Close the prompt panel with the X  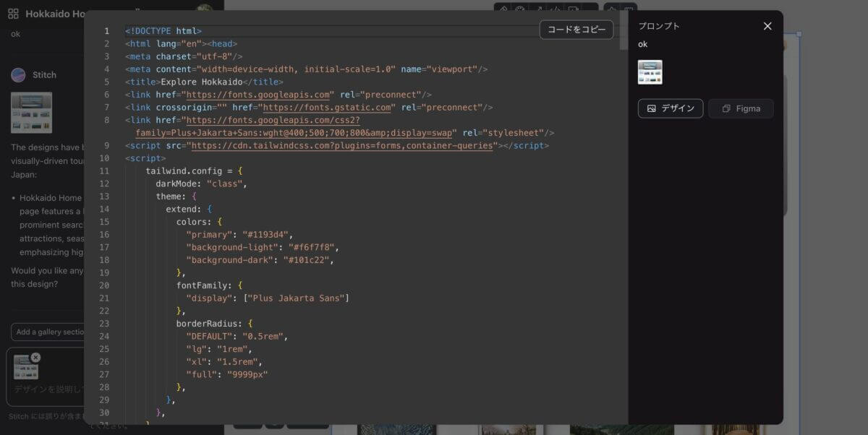coord(767,26)
